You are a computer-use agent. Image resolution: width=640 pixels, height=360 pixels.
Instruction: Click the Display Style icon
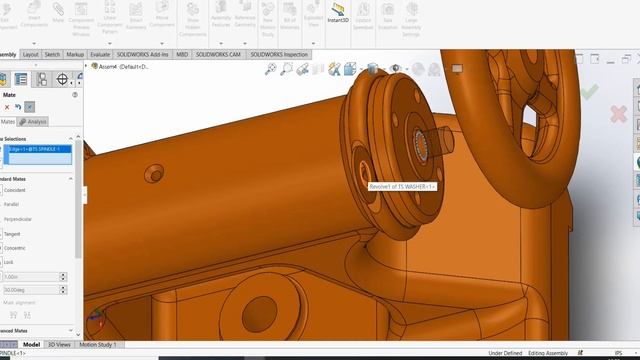coord(372,69)
